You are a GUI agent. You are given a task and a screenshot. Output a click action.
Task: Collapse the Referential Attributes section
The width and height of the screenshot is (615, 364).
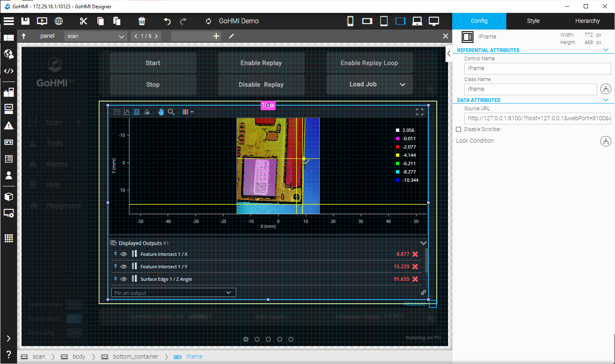pyautogui.click(x=606, y=50)
